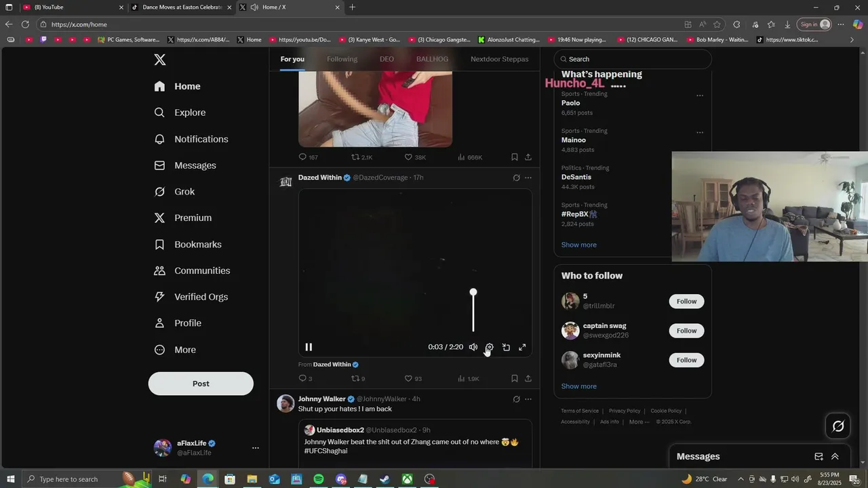The height and width of the screenshot is (488, 868).
Task: Share the Dazed Within post
Action: pos(528,379)
